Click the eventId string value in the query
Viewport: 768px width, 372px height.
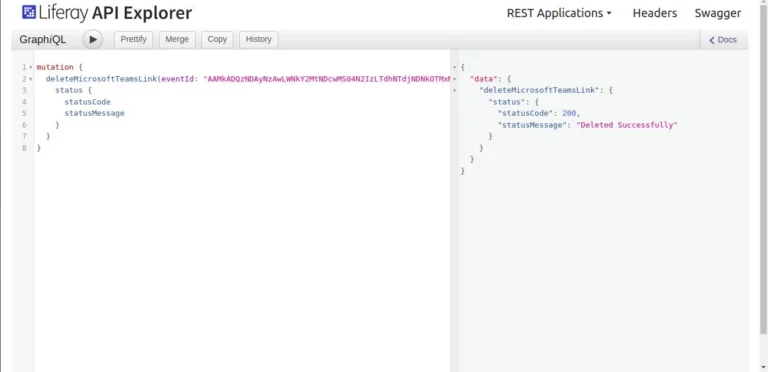[326, 79]
